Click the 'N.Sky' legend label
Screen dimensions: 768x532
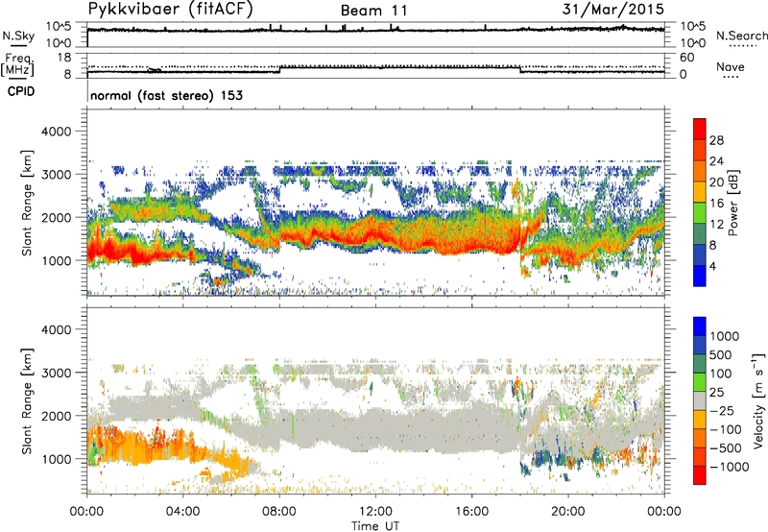coord(18,36)
